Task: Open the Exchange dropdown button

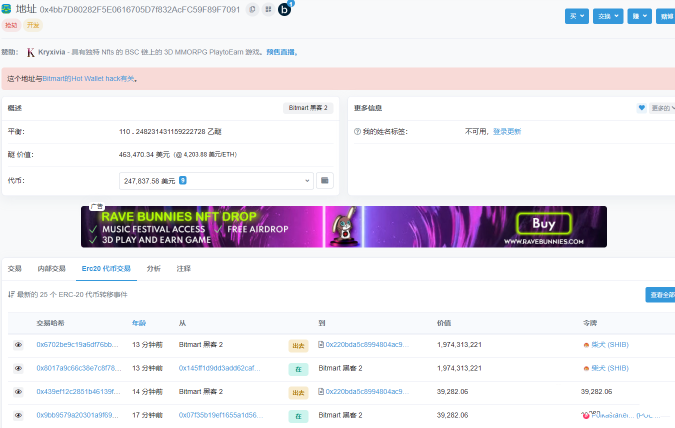Action: pos(608,16)
